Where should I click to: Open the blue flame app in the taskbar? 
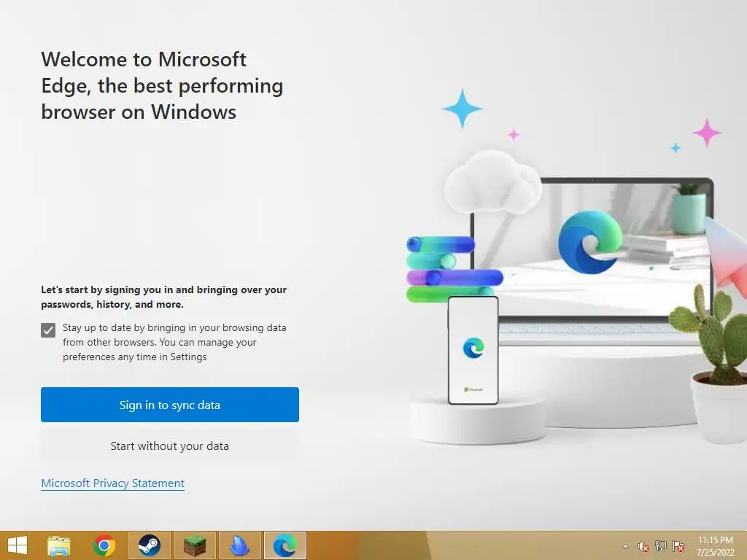pyautogui.click(x=239, y=545)
